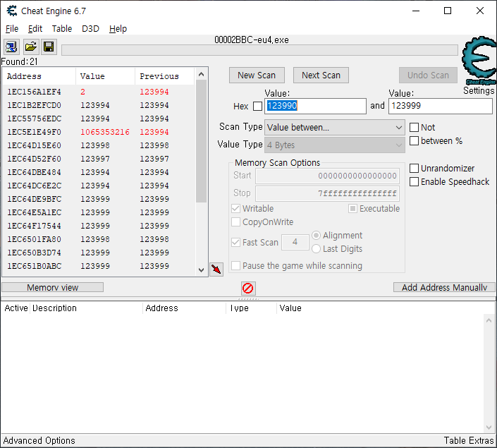Image resolution: width=497 pixels, height=448 pixels.
Task: Sort results by Address column header
Action: 39,76
